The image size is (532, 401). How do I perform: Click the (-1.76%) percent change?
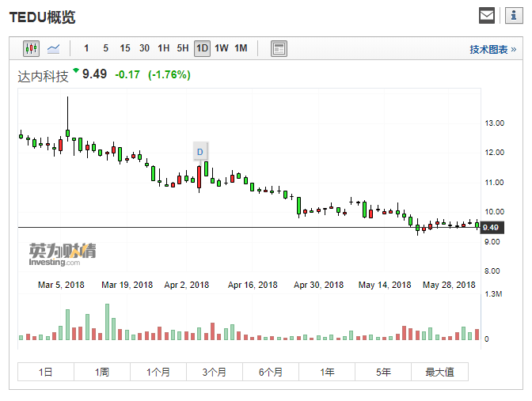tap(169, 74)
